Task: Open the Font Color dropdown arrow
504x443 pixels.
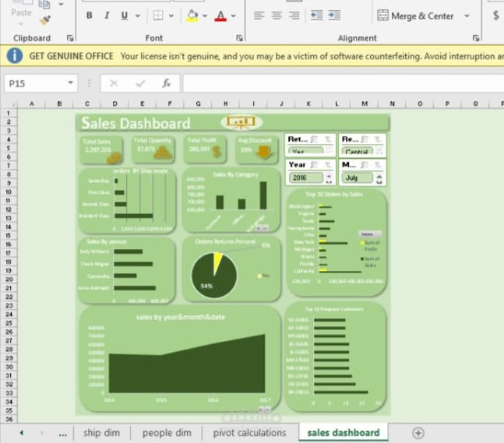Action: click(234, 16)
